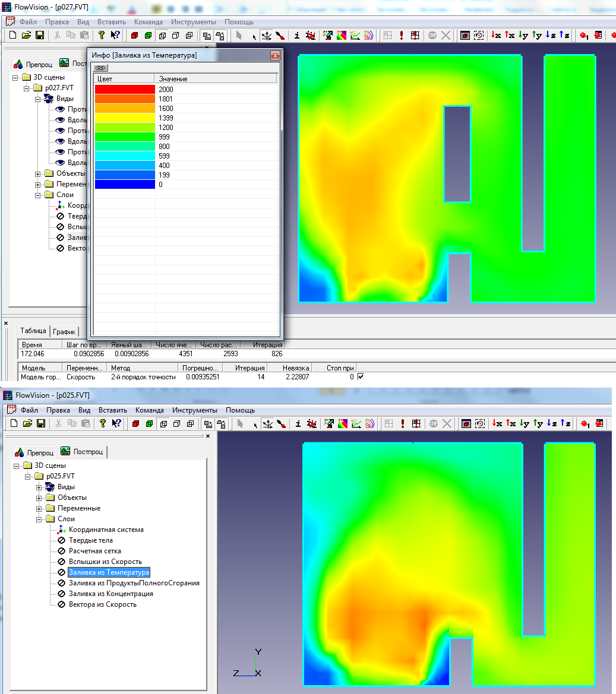Image resolution: width=616 pixels, height=694 pixels.
Task: Click the green cube icon in p025 toolbar
Action: 149,423
